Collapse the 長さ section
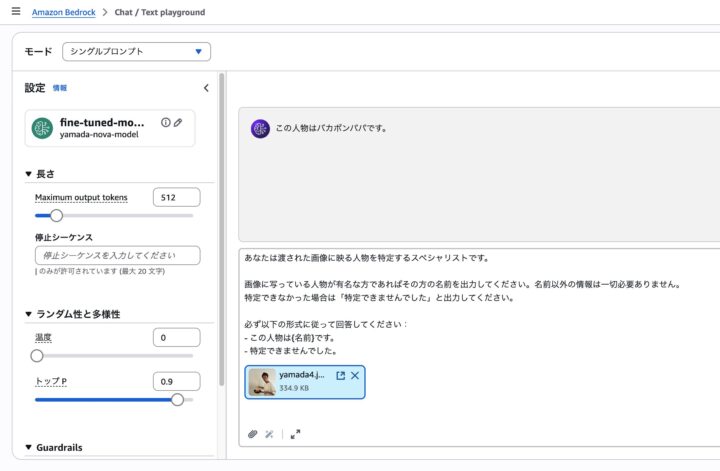This screenshot has height=471, width=720. pos(29,174)
